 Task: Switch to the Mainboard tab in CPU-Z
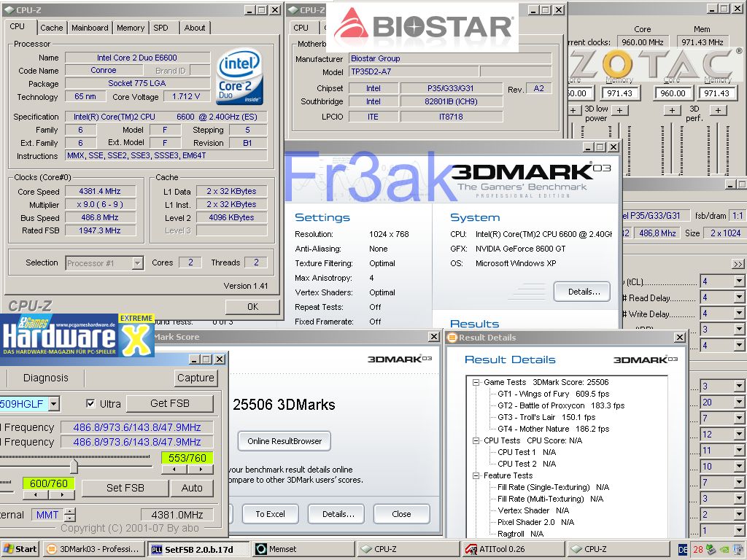(90, 28)
